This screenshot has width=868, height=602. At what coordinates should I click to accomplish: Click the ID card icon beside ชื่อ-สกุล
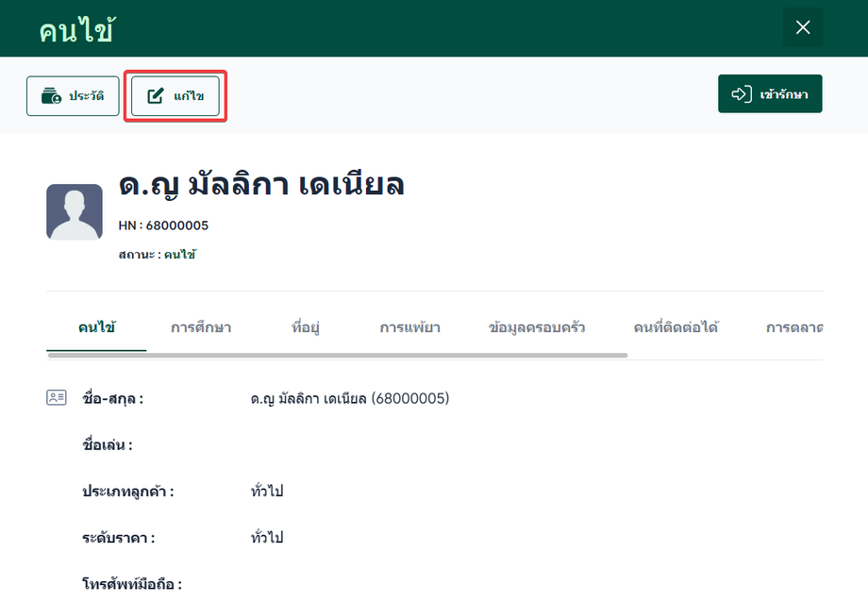57,397
